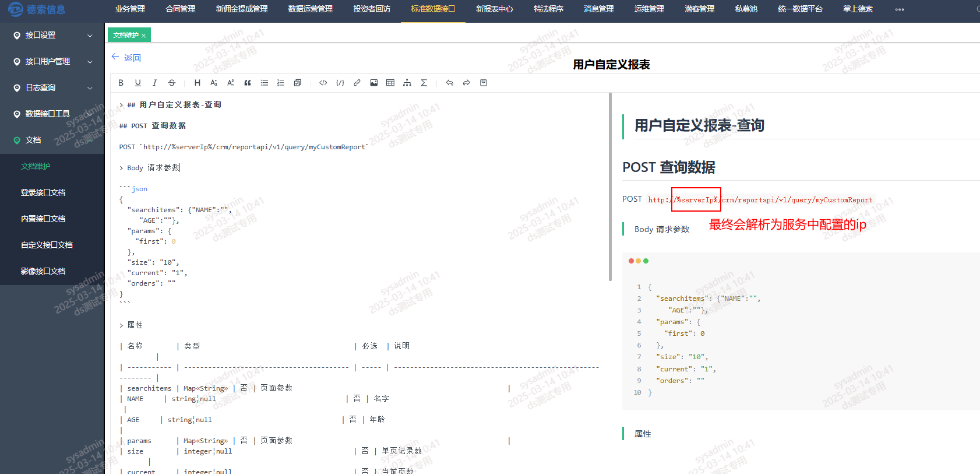This screenshot has height=474, width=980.
Task: Click the 'POST 查询数据' preview heading
Action: [x=669, y=167]
